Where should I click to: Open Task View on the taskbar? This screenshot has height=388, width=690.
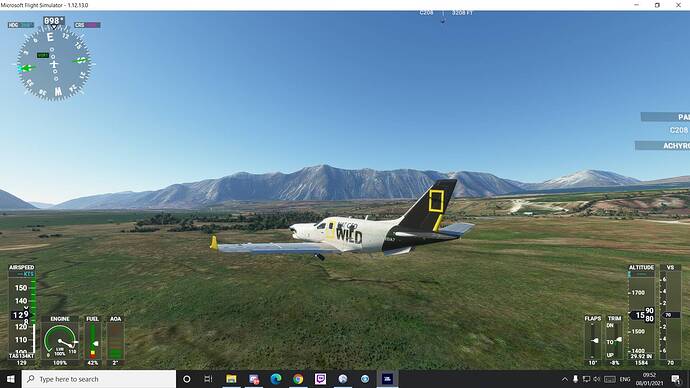[208, 379]
